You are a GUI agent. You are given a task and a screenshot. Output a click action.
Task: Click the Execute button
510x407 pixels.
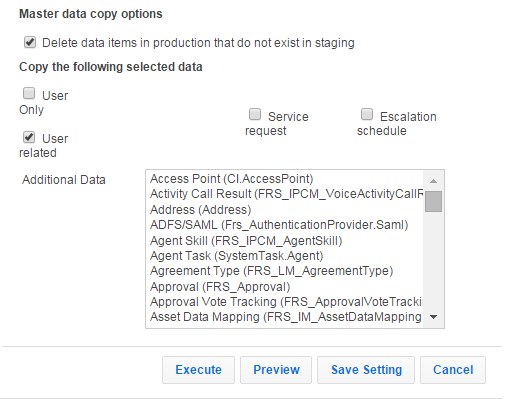(198, 370)
